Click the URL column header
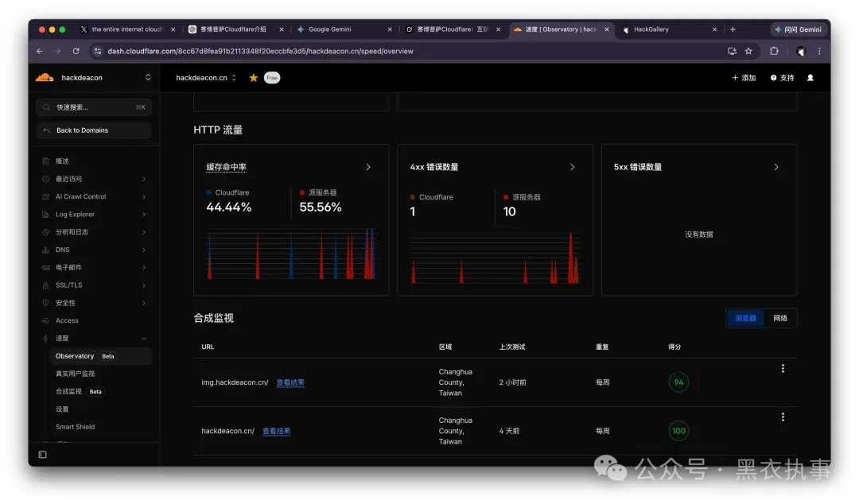Screen dimensions: 859x504 pos(208,347)
